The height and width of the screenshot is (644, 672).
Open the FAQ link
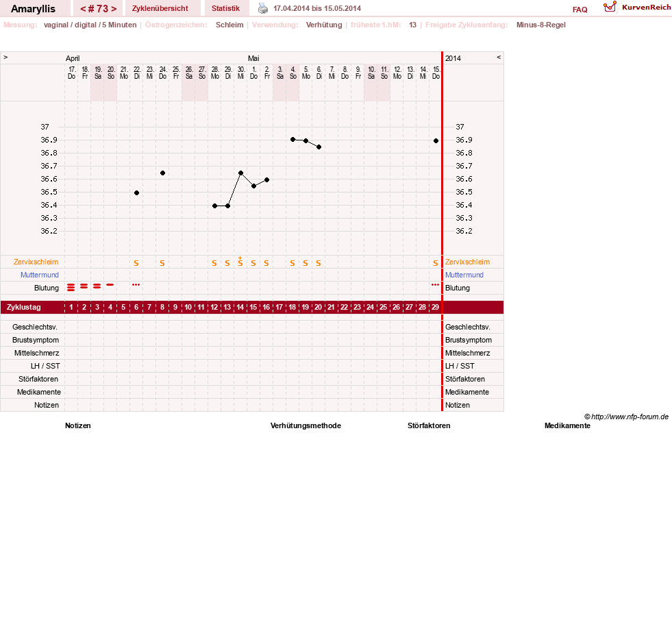pos(580,10)
